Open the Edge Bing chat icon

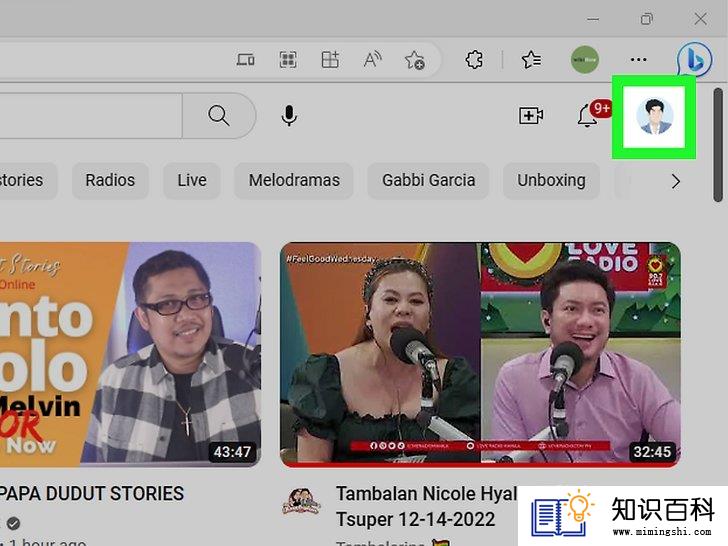(695, 59)
